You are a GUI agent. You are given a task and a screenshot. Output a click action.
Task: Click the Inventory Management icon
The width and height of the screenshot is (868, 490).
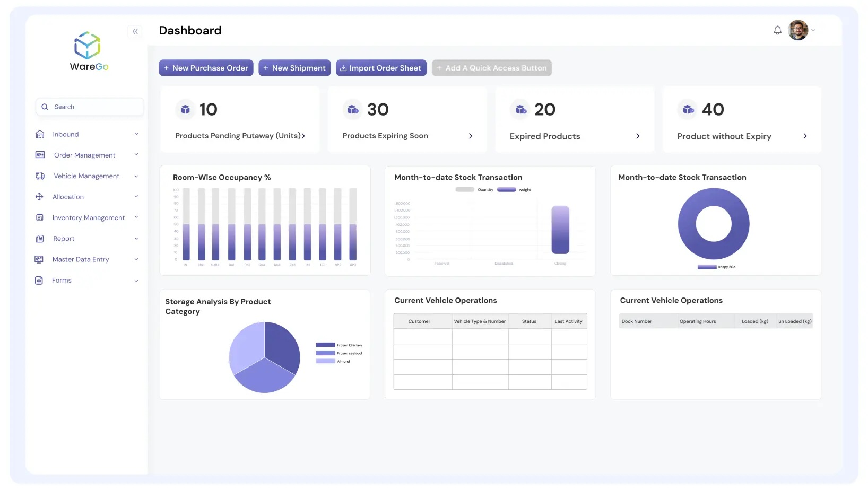[40, 217]
